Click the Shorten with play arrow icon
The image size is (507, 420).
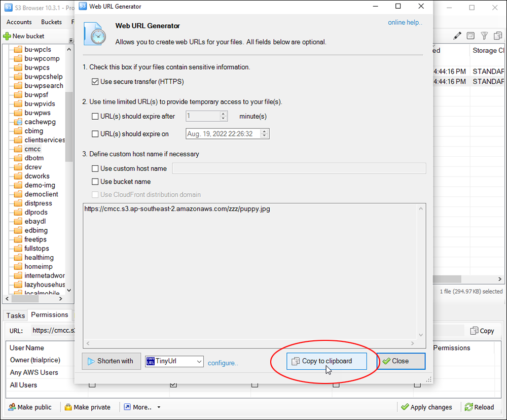[x=91, y=361]
